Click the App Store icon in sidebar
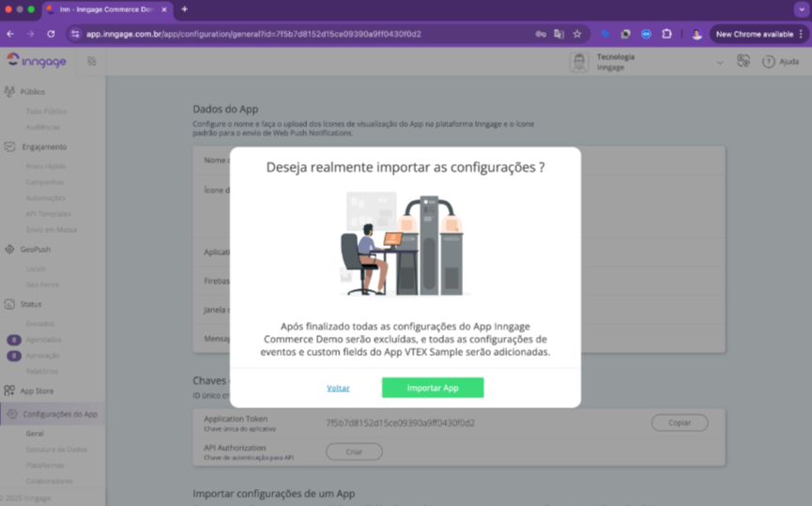This screenshot has width=812, height=506. [9, 391]
